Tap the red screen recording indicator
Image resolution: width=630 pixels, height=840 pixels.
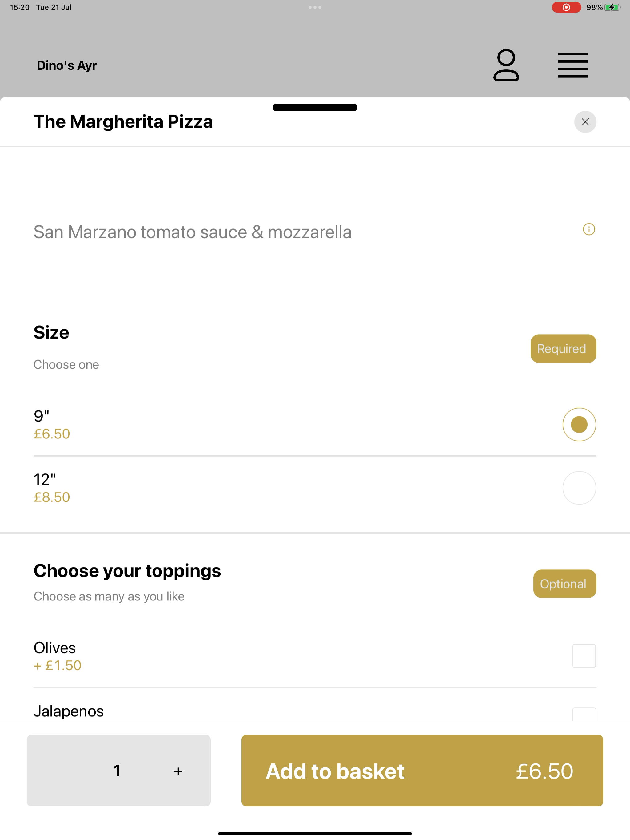566,7
